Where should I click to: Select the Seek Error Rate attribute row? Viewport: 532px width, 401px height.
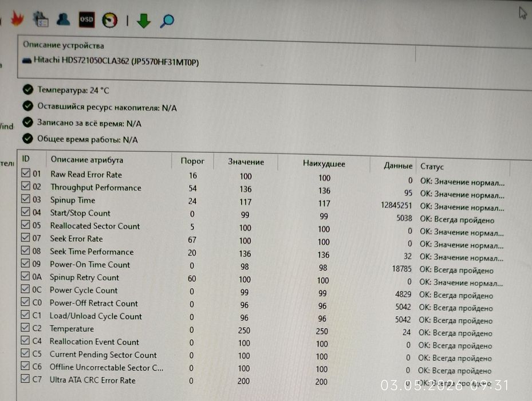pyautogui.click(x=263, y=241)
